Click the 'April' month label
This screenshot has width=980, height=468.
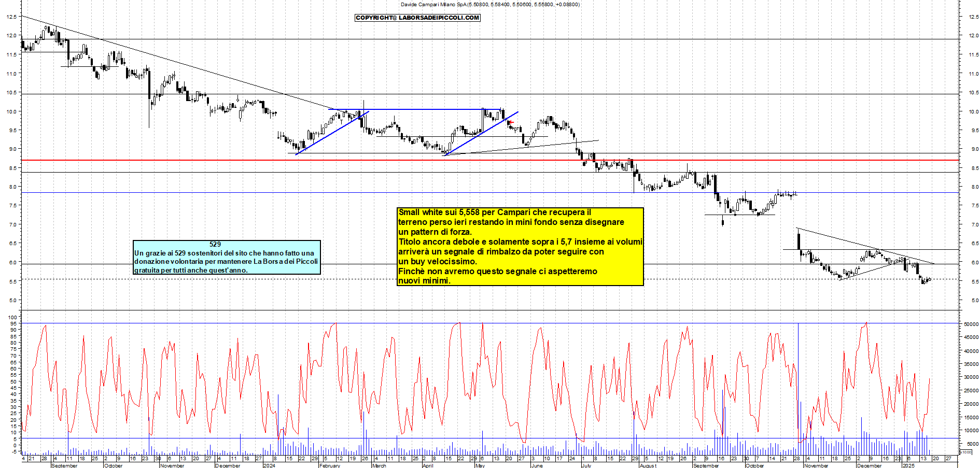click(428, 465)
